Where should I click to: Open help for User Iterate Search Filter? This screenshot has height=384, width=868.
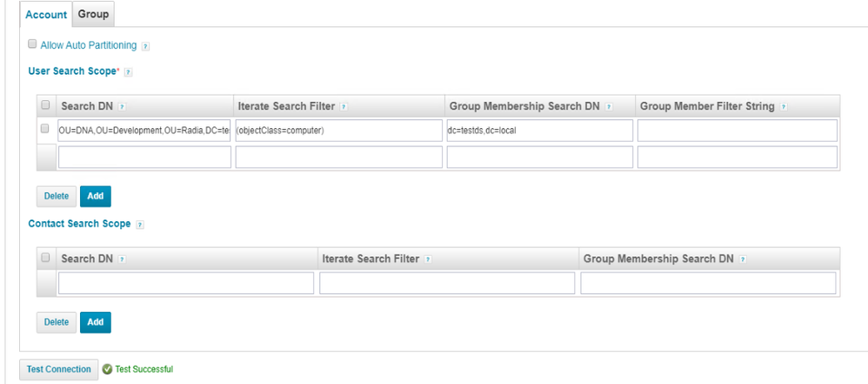coord(344,106)
